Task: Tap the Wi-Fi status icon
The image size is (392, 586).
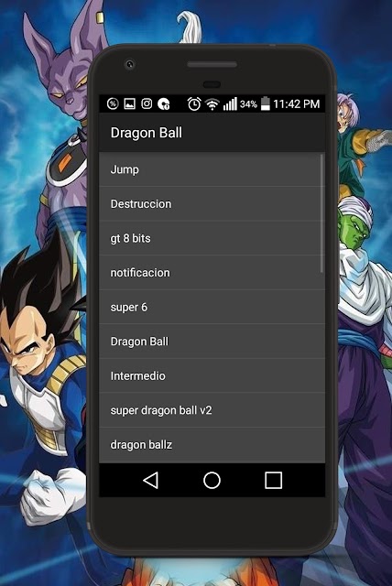Action: coord(212,104)
